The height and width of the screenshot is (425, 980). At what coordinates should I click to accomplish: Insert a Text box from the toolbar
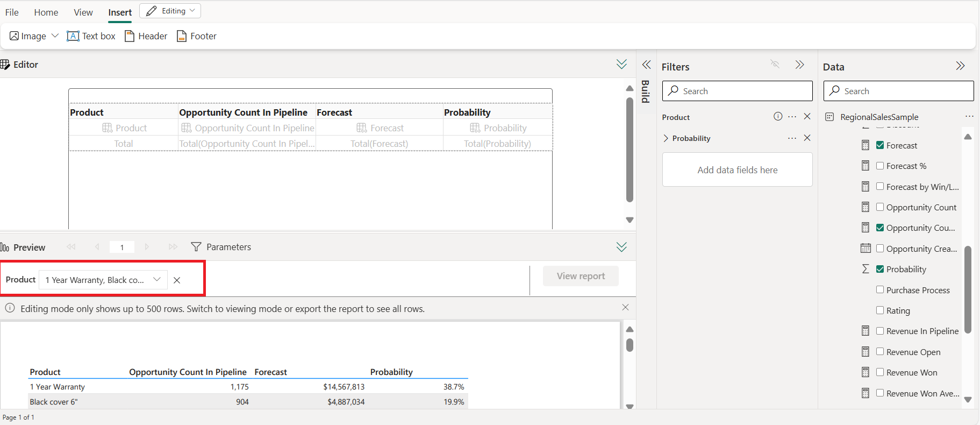tap(91, 36)
